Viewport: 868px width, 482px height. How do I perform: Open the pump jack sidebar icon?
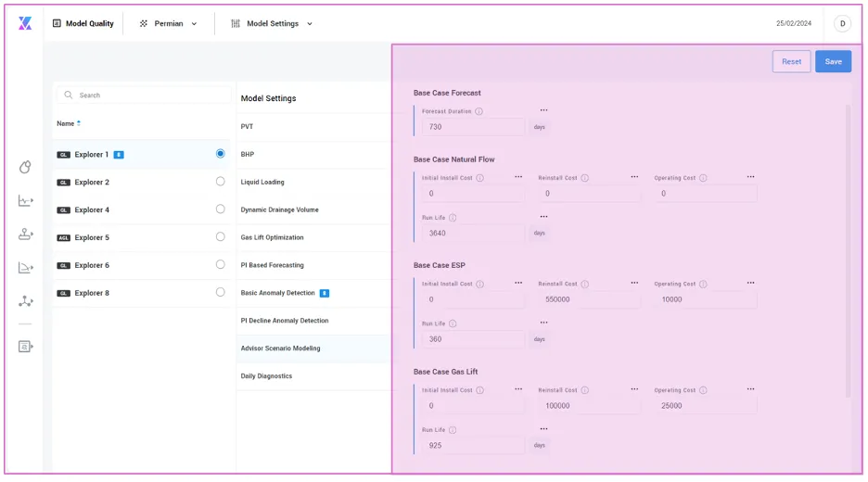(x=25, y=235)
